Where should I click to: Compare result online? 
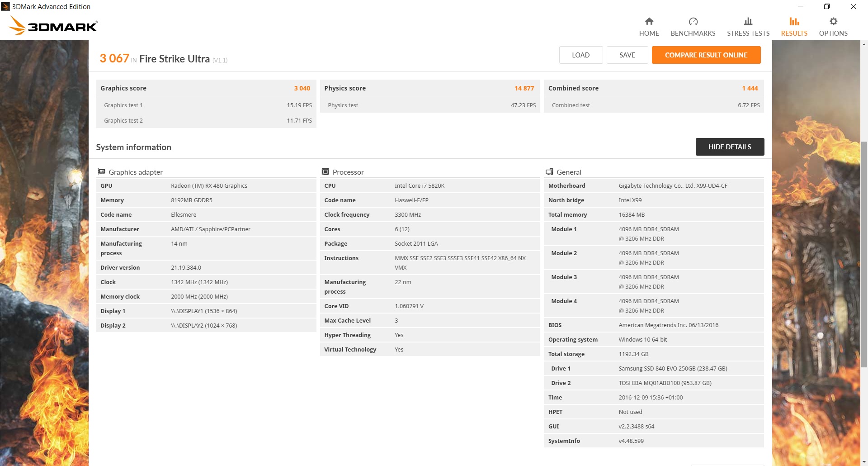coord(706,55)
